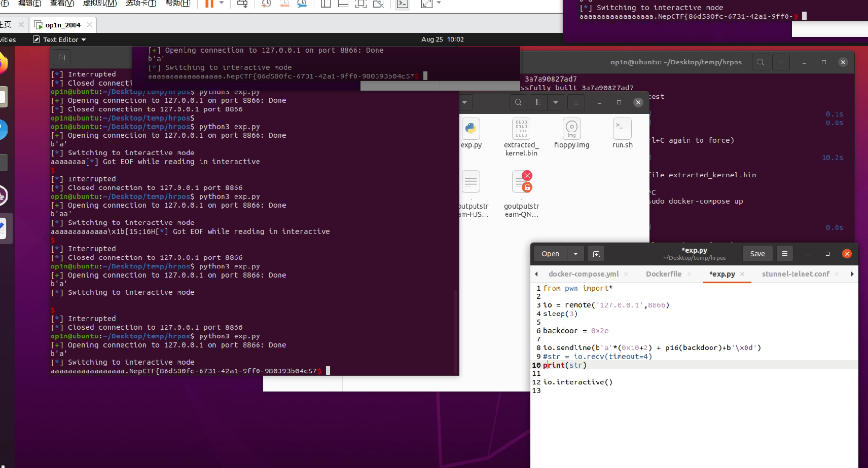The width and height of the screenshot is (868, 468).
Task: Expand the path bar dropdown in Files
Action: [464, 102]
